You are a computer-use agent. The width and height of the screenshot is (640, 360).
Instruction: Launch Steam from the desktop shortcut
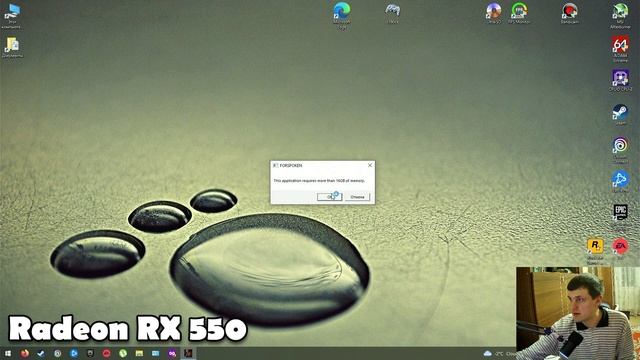[620, 114]
